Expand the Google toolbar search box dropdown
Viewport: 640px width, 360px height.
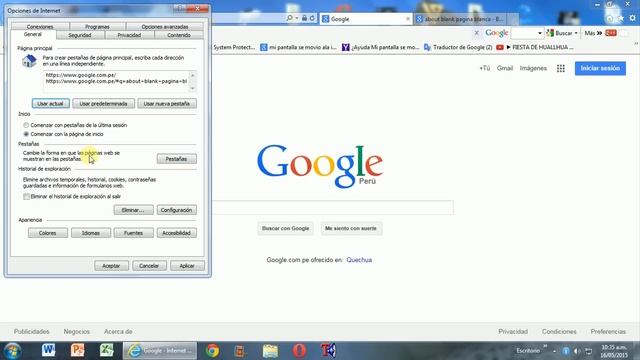tap(540, 33)
